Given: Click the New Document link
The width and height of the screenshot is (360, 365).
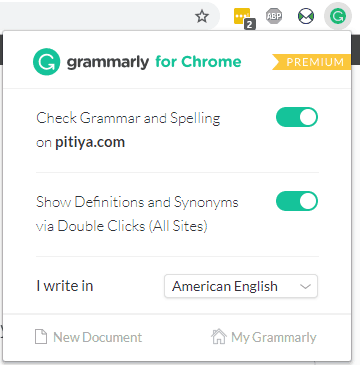Looking at the screenshot, I should pyautogui.click(x=88, y=337).
